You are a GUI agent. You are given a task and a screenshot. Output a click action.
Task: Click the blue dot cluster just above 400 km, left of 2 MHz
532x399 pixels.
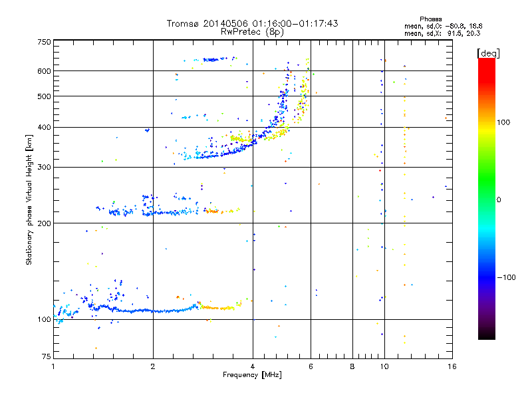(x=147, y=130)
